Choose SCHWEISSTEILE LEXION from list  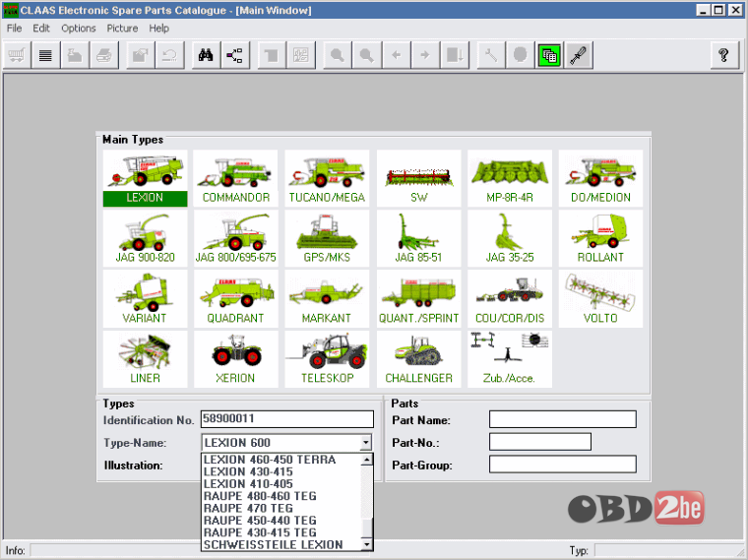[280, 544]
